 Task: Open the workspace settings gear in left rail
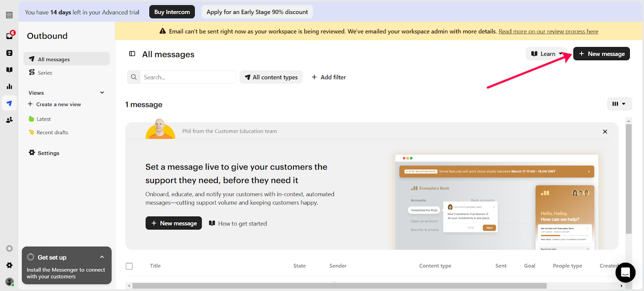9,265
